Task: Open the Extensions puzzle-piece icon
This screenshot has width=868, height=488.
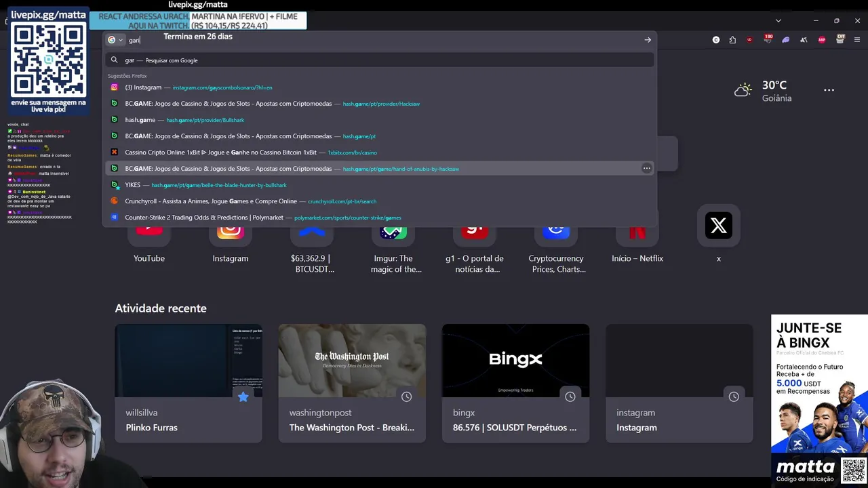Action: click(x=732, y=40)
